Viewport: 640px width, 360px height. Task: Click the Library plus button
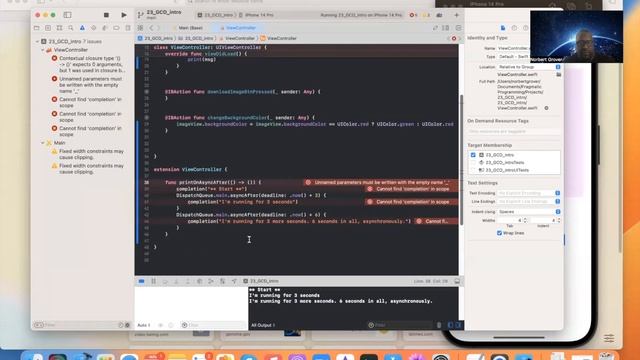tap(457, 15)
